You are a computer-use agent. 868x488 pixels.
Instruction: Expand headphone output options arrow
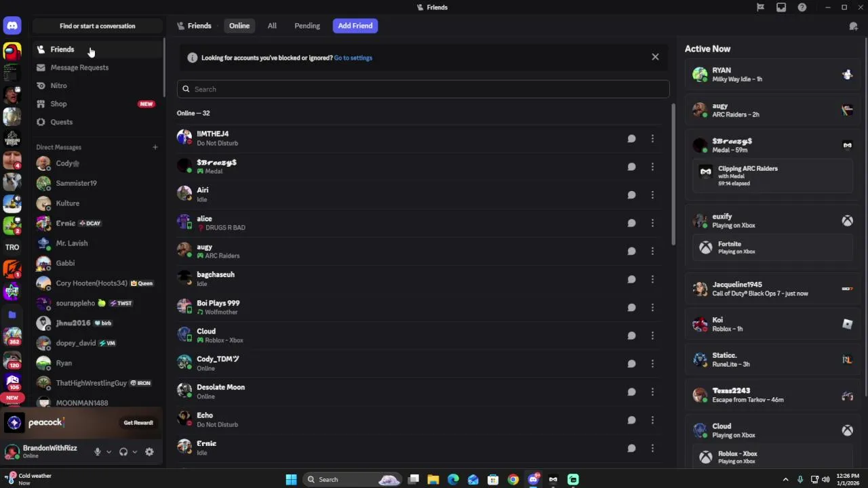tap(134, 451)
